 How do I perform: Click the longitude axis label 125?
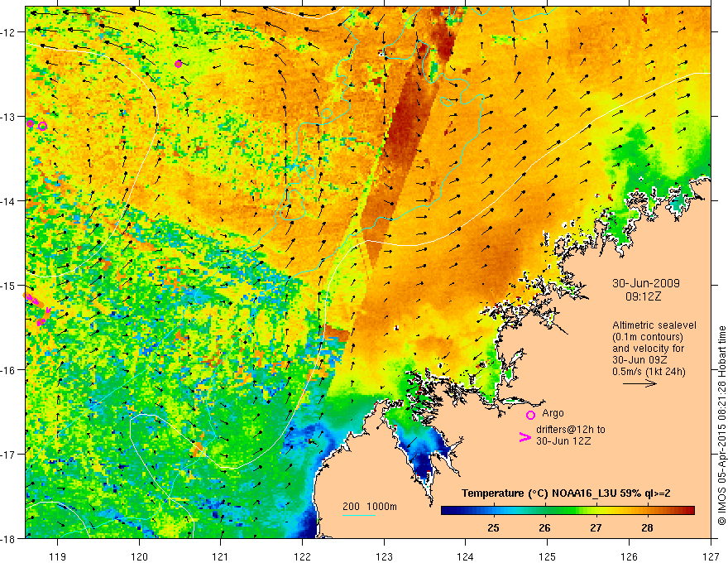point(548,556)
